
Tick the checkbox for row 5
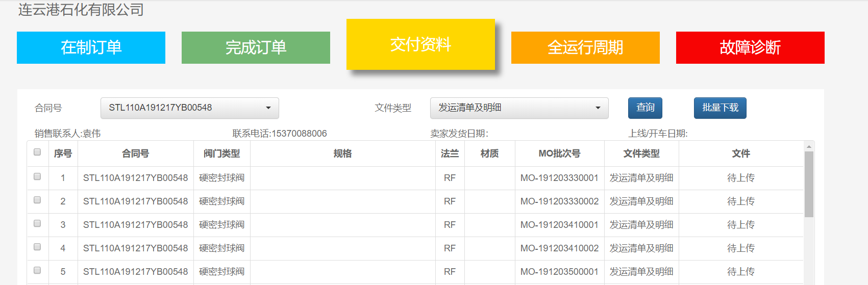click(37, 270)
